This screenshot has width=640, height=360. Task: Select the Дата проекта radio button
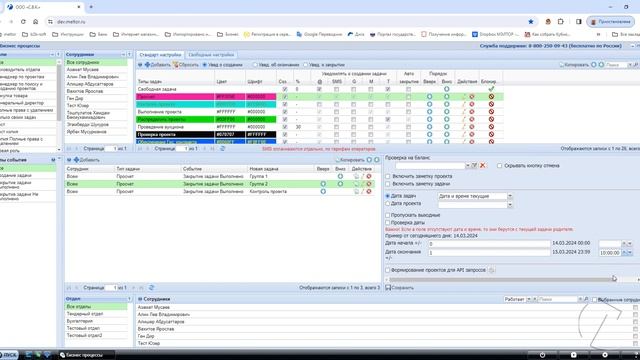click(x=388, y=203)
